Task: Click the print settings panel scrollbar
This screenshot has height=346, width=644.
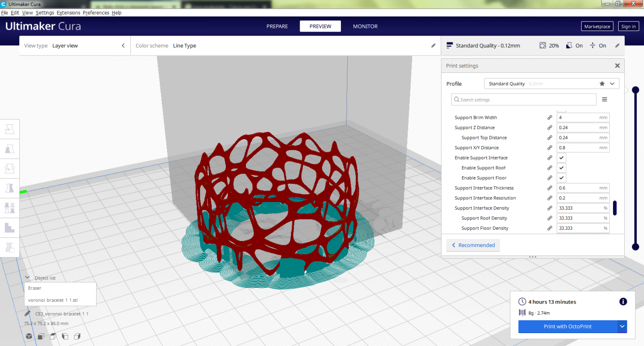Action: 615,208
